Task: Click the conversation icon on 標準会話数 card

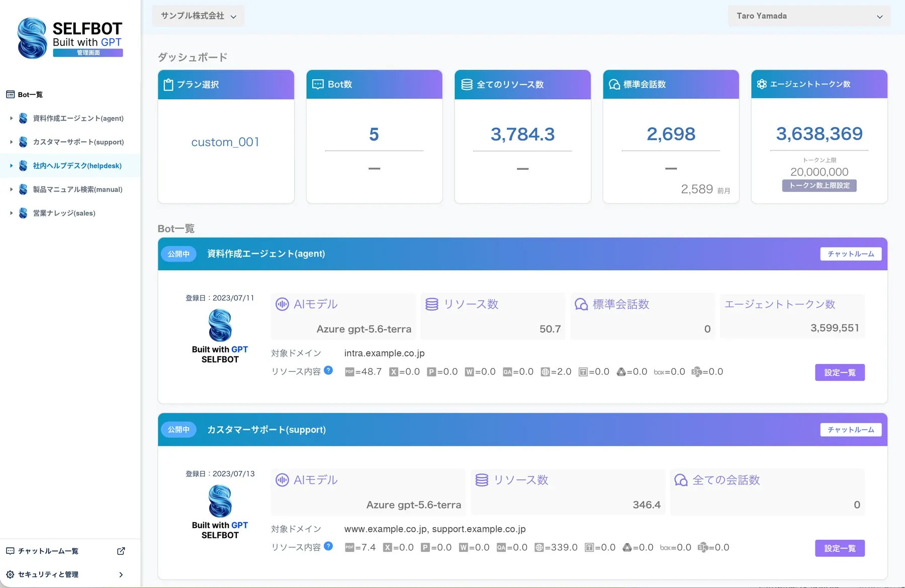Action: (614, 84)
